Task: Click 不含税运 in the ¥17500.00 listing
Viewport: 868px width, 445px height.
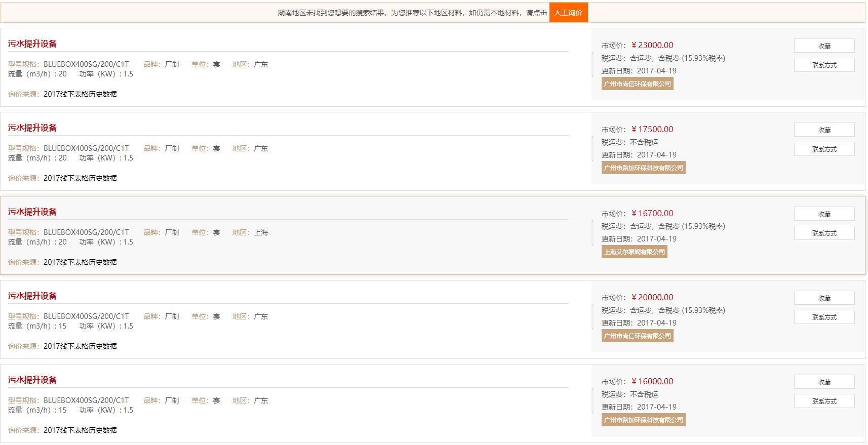Action: pyautogui.click(x=644, y=142)
